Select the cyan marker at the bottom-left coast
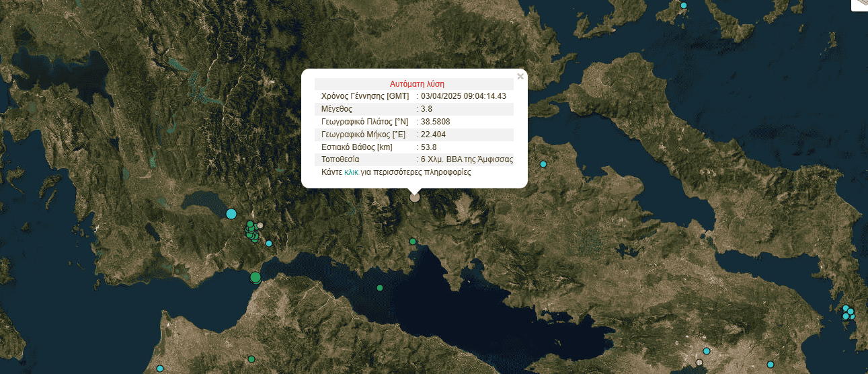Image resolution: width=868 pixels, height=374 pixels. (x=160, y=369)
